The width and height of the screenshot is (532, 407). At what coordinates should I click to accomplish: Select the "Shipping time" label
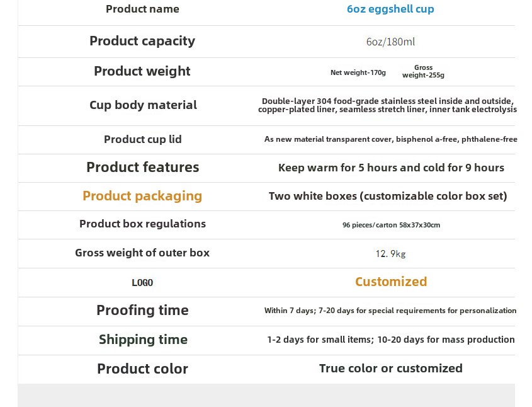(x=143, y=340)
